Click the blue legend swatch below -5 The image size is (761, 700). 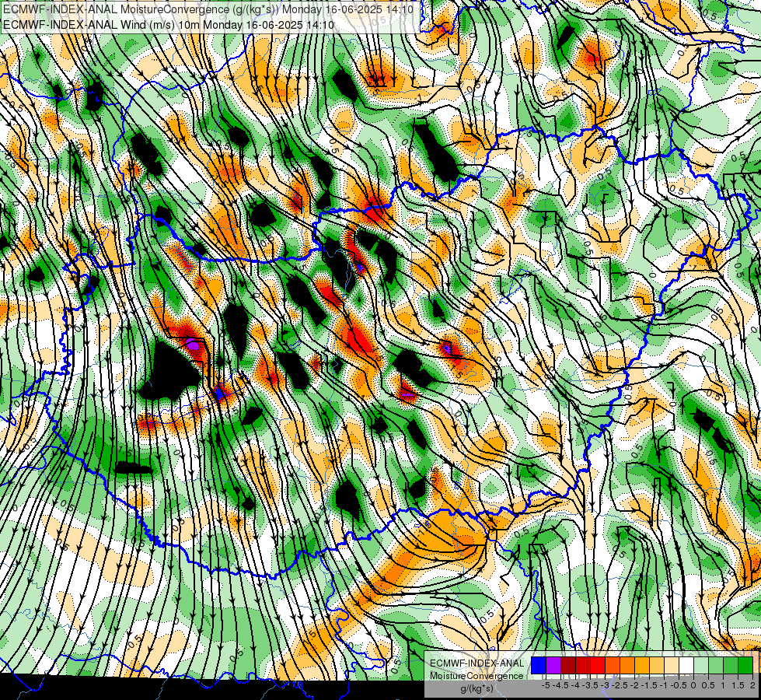(x=539, y=665)
